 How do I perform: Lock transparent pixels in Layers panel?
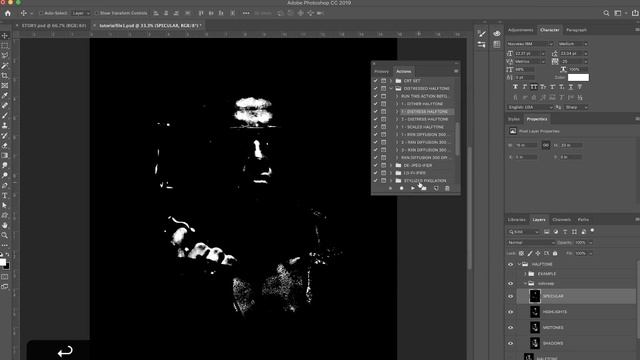coord(521,253)
